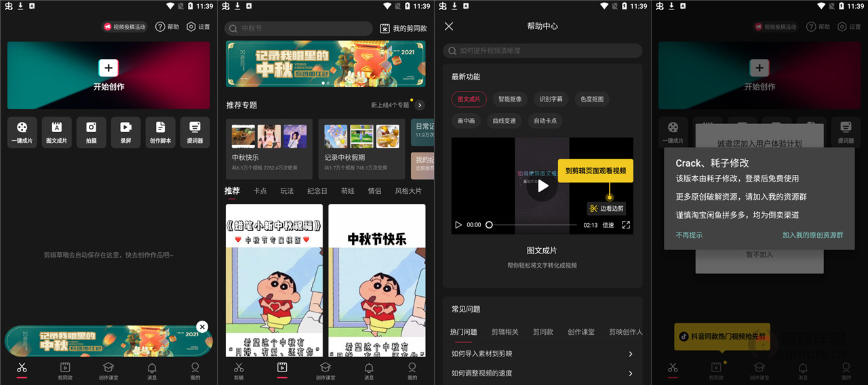The height and width of the screenshot is (385, 868).
Task: Open the 拍摄 camera tool
Action: coord(91,127)
